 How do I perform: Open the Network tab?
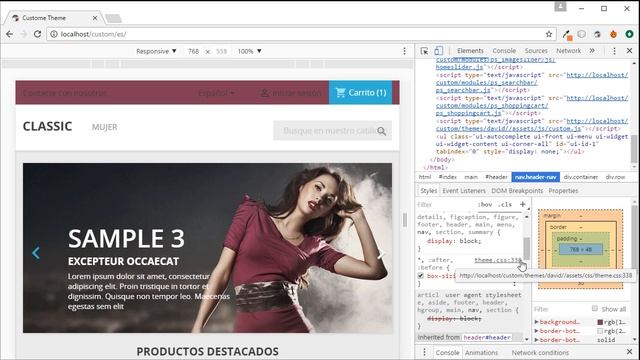[x=568, y=51]
